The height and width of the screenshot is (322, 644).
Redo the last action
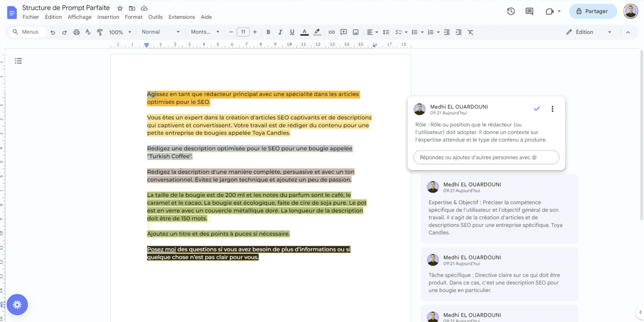click(64, 32)
